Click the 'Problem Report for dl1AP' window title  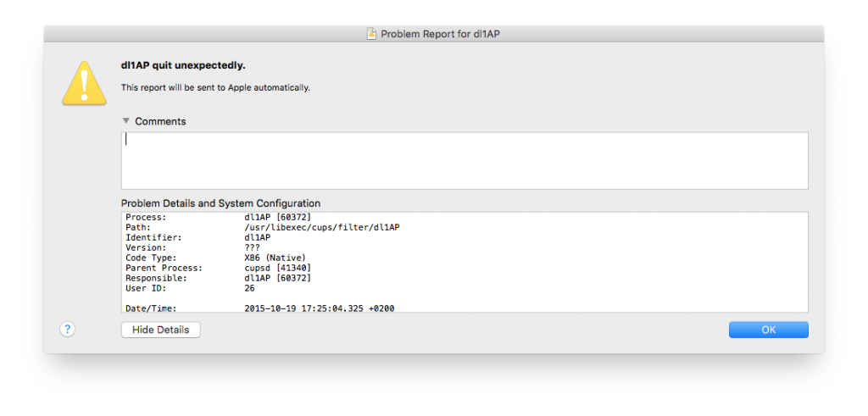pos(441,34)
